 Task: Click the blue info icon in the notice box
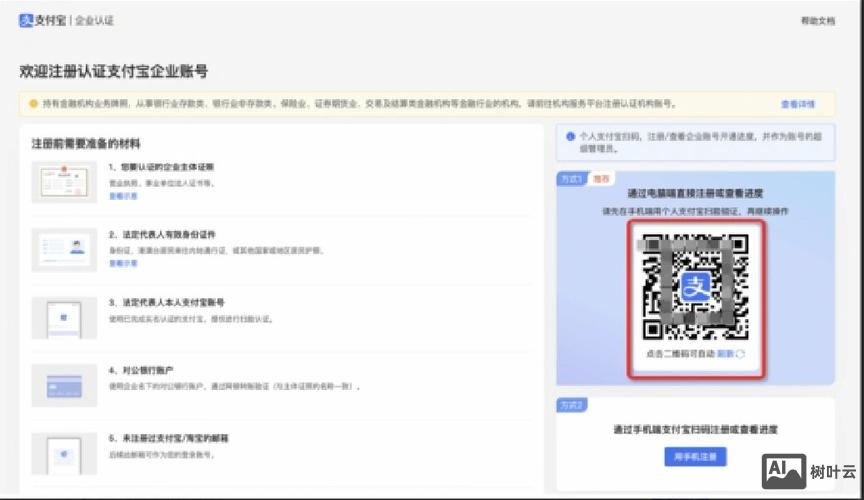[x=570, y=136]
